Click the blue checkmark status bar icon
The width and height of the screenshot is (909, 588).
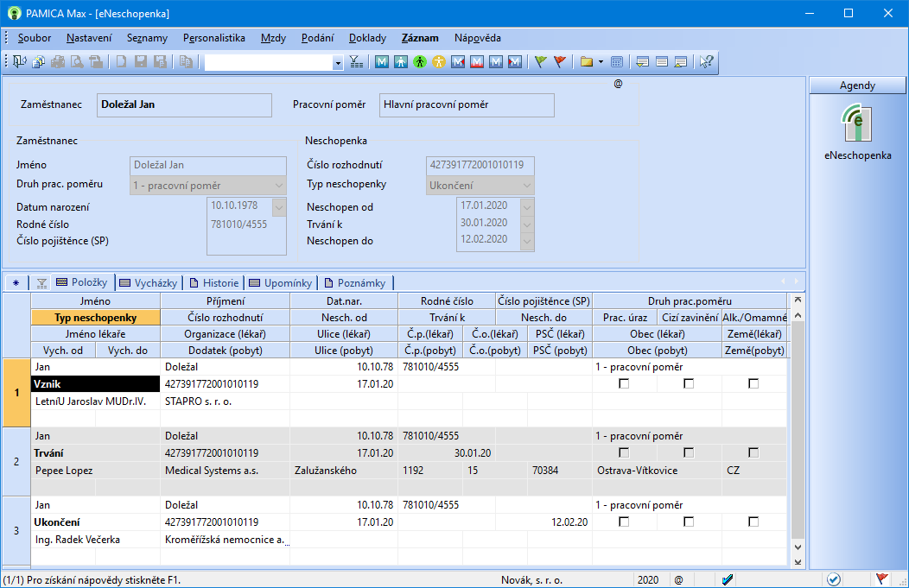tap(728, 579)
